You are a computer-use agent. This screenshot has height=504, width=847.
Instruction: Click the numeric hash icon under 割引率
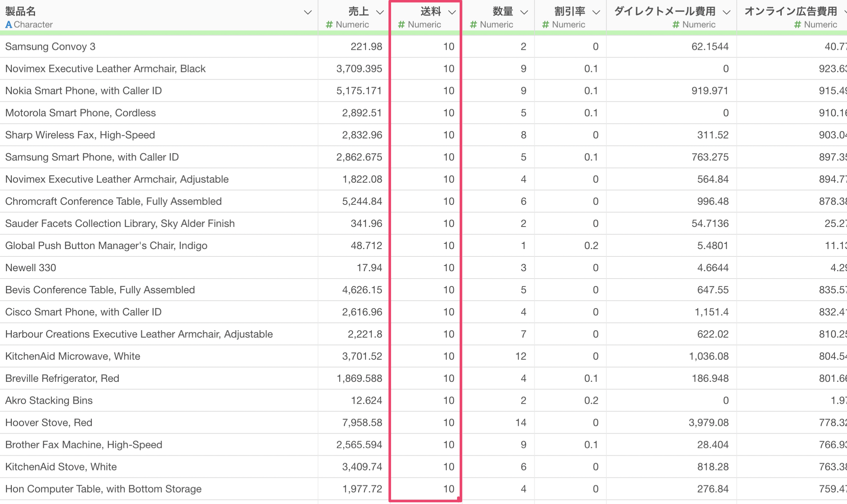coord(546,25)
